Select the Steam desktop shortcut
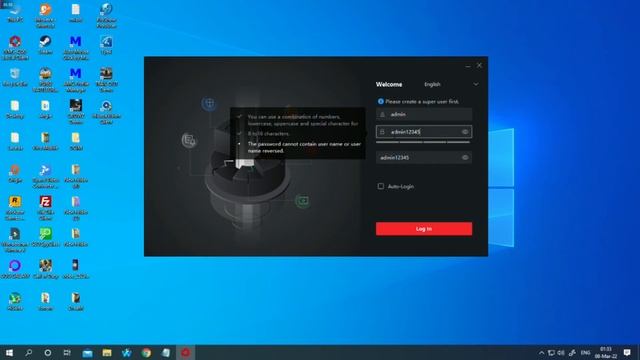The height and width of the screenshot is (360, 640). point(45,45)
